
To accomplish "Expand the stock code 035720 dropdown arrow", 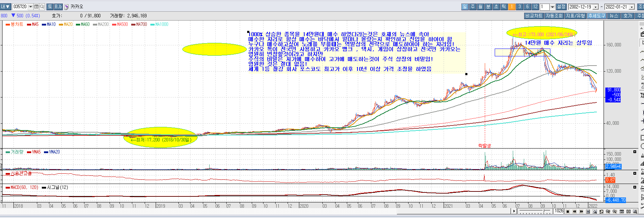I will pos(30,7).
